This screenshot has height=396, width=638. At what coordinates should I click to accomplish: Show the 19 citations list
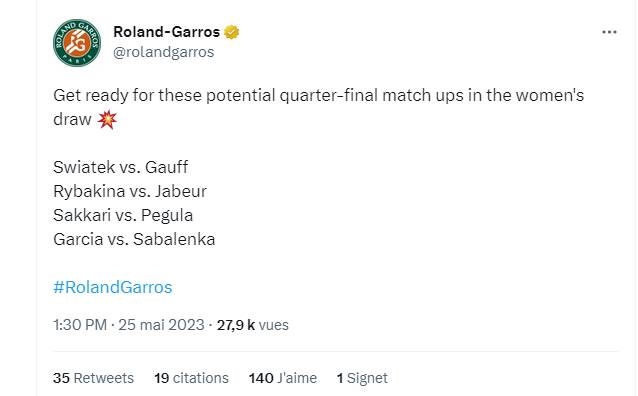coord(191,378)
